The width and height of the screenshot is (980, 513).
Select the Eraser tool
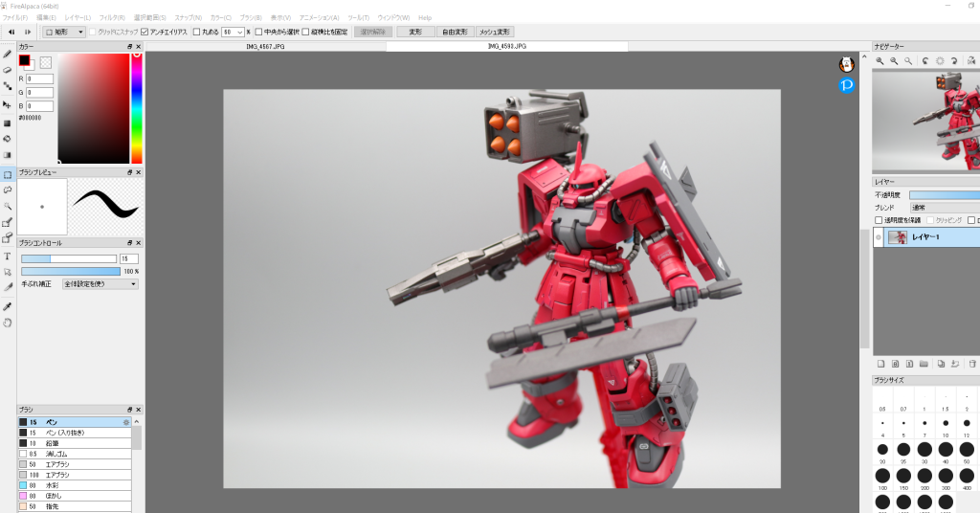pyautogui.click(x=8, y=70)
